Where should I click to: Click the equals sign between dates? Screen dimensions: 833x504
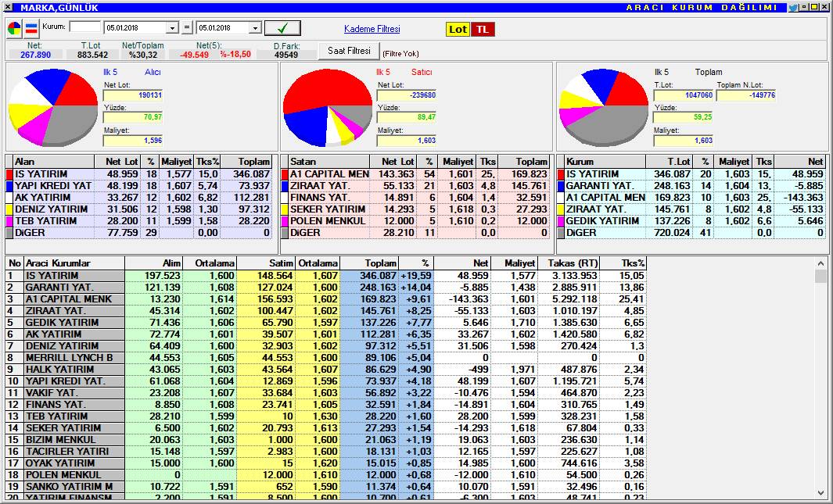tap(186, 27)
